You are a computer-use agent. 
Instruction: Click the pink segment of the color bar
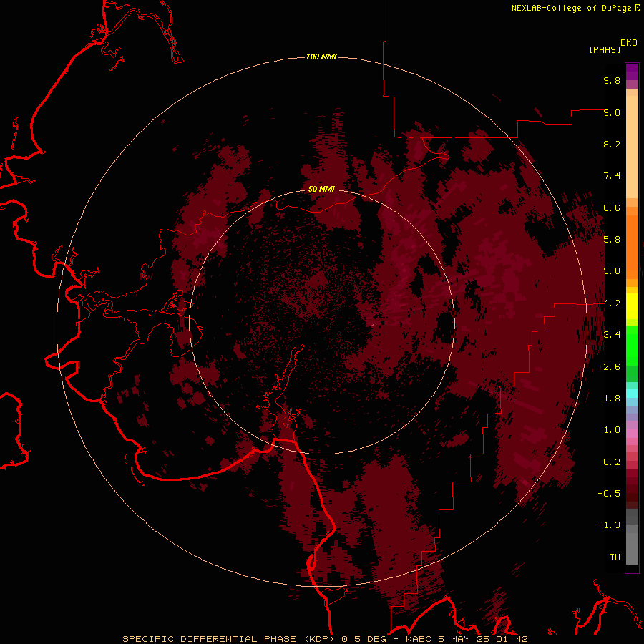[x=632, y=434]
